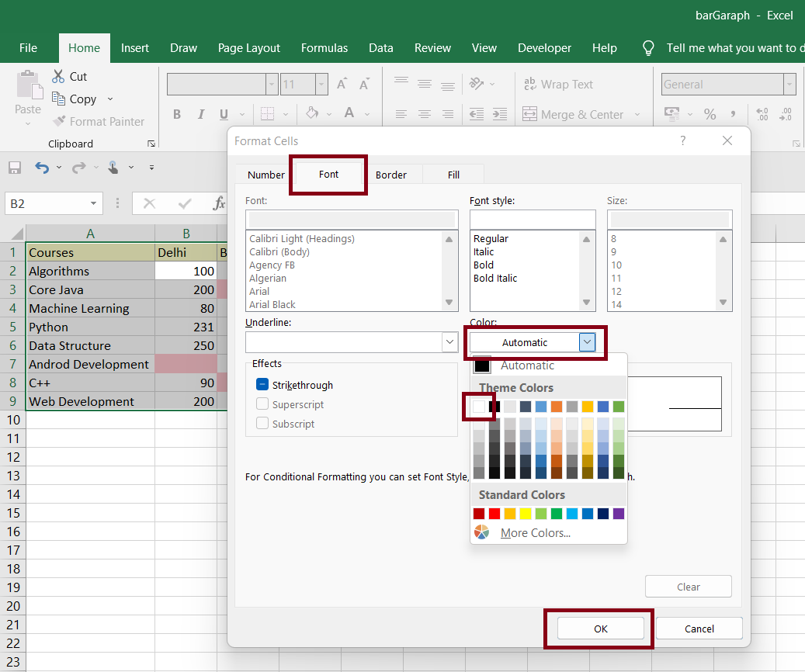The width and height of the screenshot is (805, 672).
Task: Collapse the font Color dropdown
Action: [587, 342]
